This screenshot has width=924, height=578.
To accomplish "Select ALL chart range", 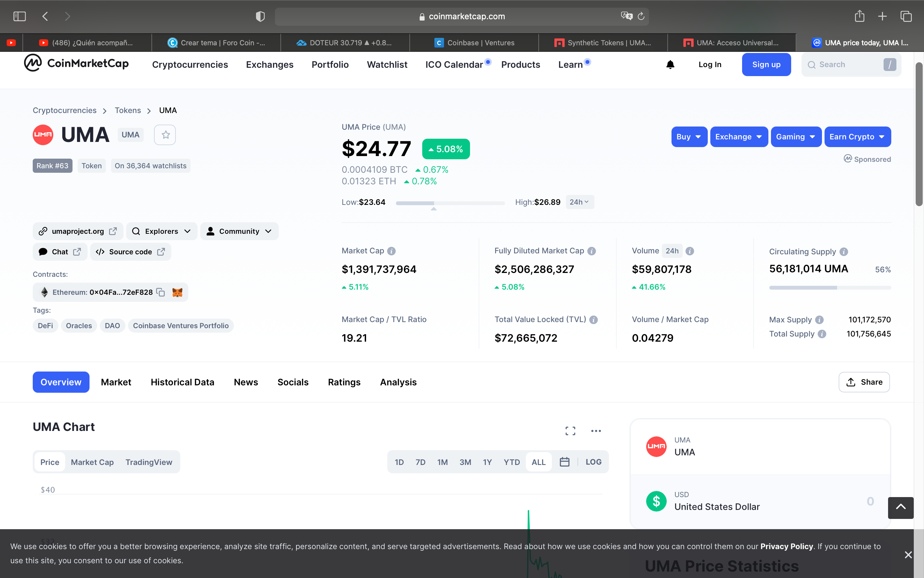I will [x=538, y=462].
